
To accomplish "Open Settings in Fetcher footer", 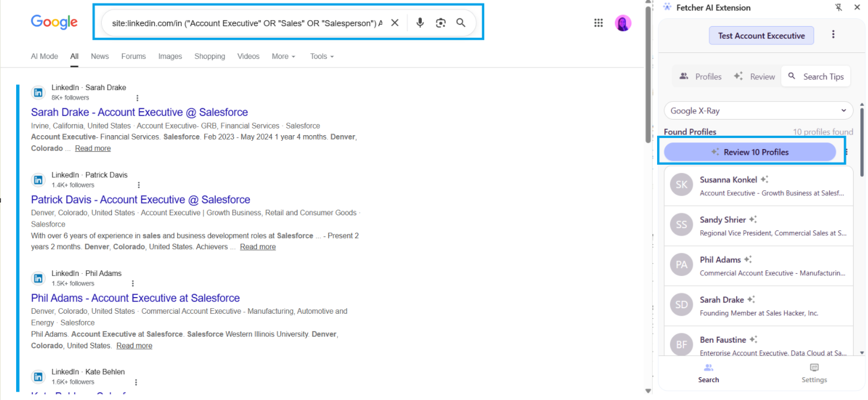I will click(x=814, y=373).
